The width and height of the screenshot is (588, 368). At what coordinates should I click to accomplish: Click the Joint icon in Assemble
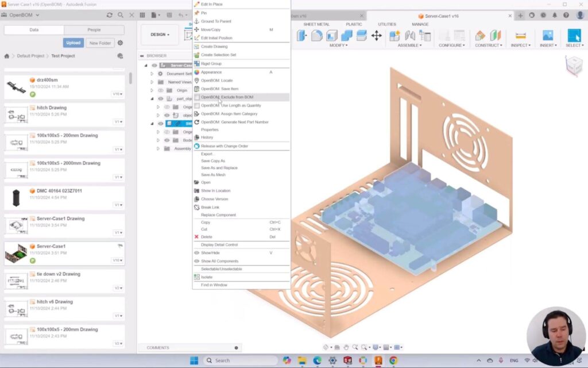point(410,35)
